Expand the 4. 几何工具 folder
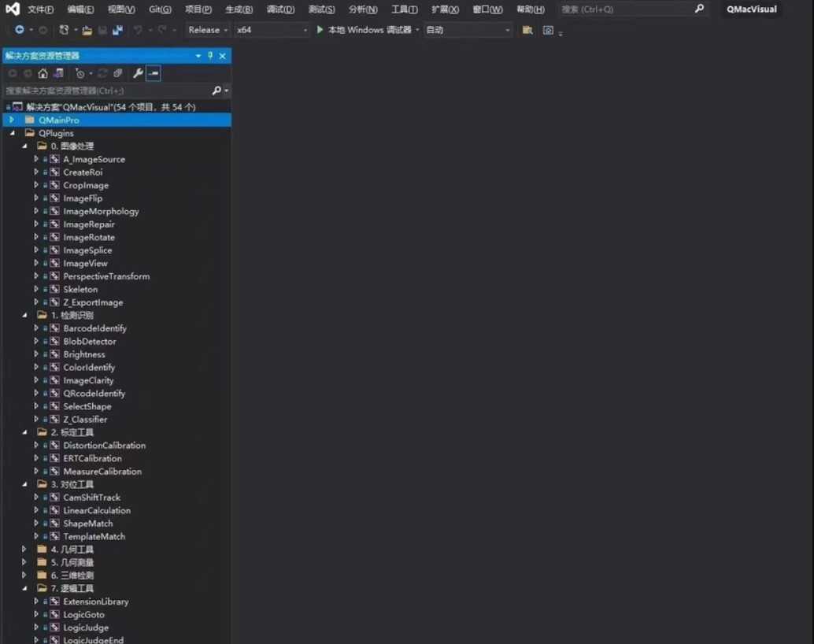814x644 pixels. pyautogui.click(x=24, y=549)
